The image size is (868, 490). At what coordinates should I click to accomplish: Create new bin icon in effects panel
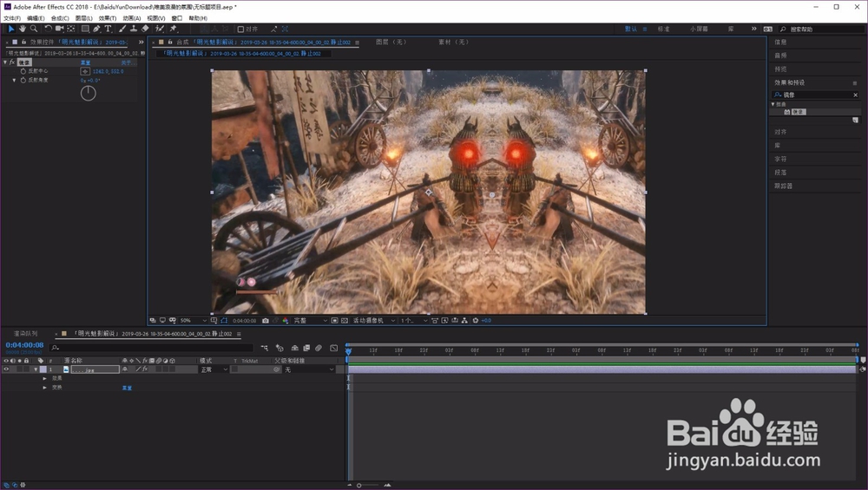(x=855, y=120)
